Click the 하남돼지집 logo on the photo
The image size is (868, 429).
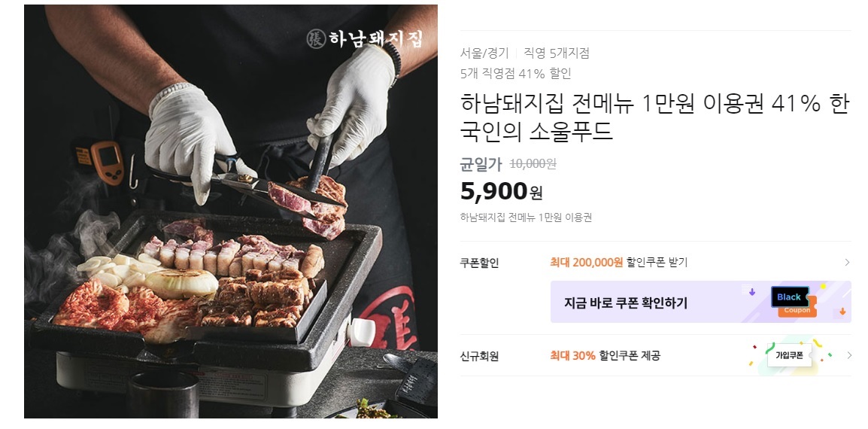[365, 39]
